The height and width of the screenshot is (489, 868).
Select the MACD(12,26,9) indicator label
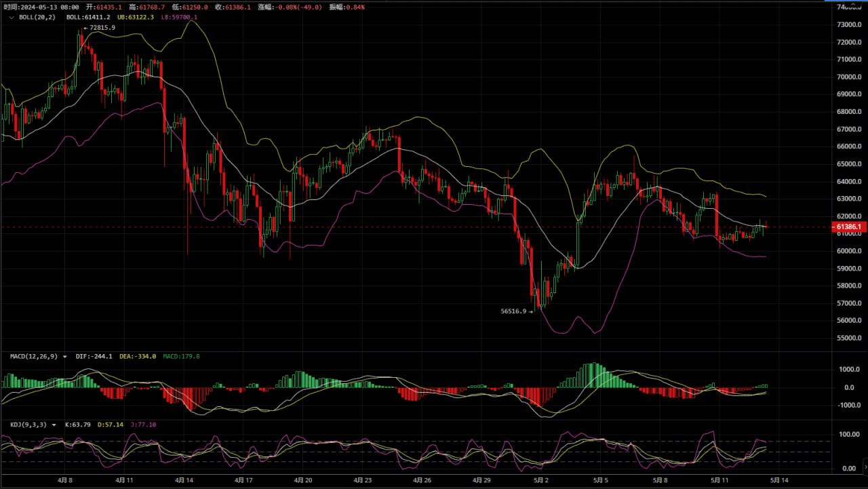click(x=34, y=356)
